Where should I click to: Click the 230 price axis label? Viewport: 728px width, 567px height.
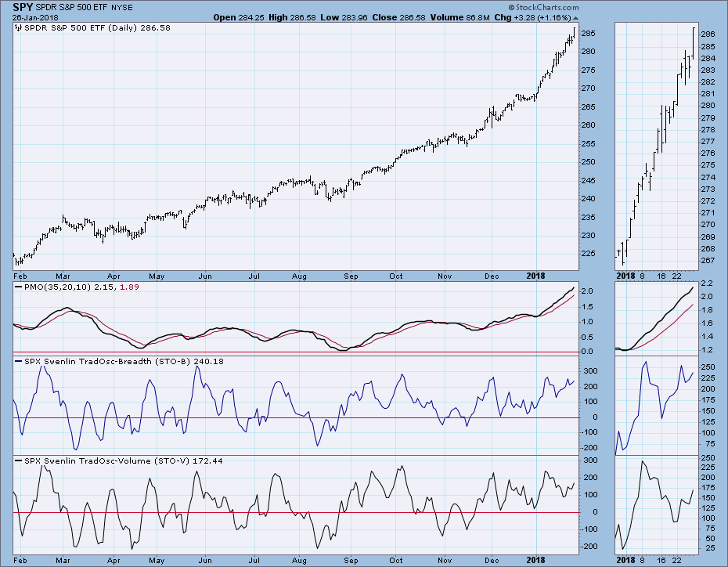point(588,236)
